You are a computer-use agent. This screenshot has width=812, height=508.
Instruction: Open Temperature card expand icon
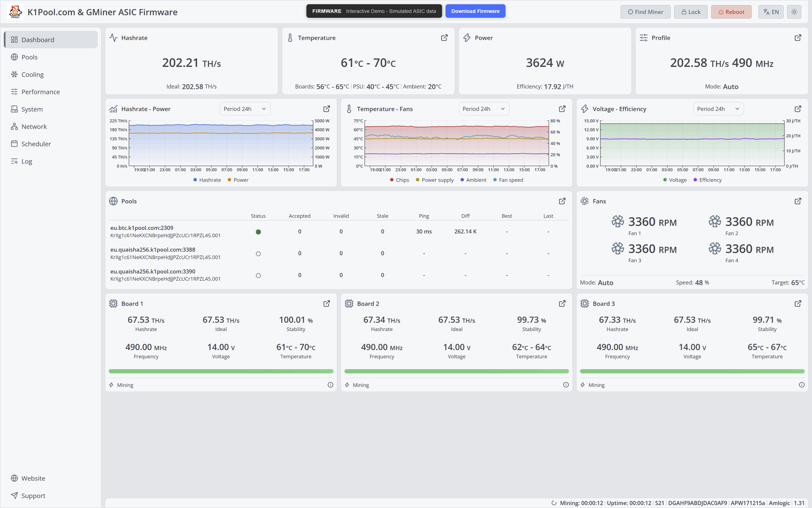point(444,38)
